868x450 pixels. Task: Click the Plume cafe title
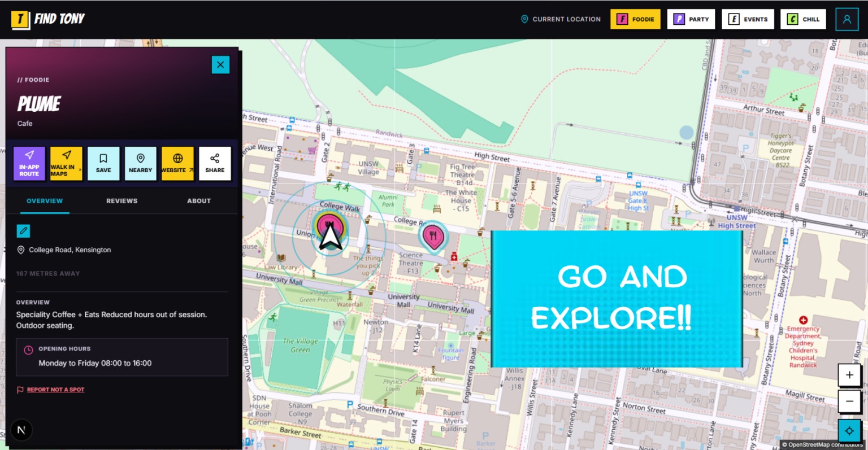pyautogui.click(x=39, y=104)
